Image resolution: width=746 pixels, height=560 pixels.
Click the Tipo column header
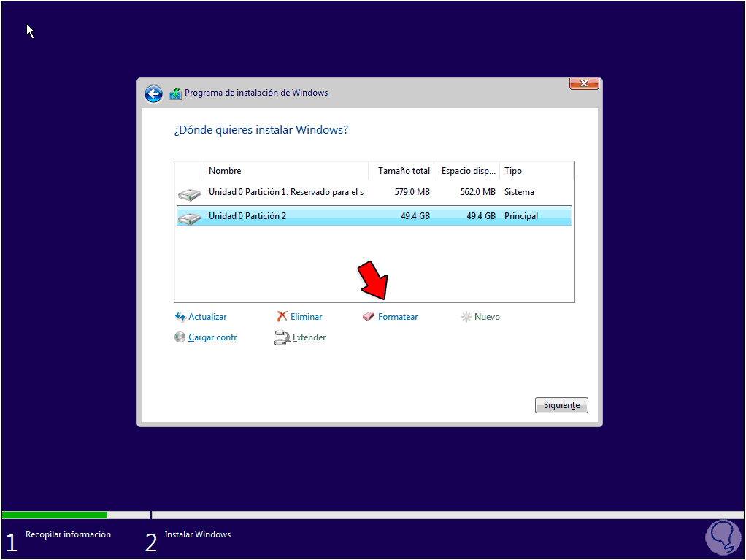tap(537, 171)
